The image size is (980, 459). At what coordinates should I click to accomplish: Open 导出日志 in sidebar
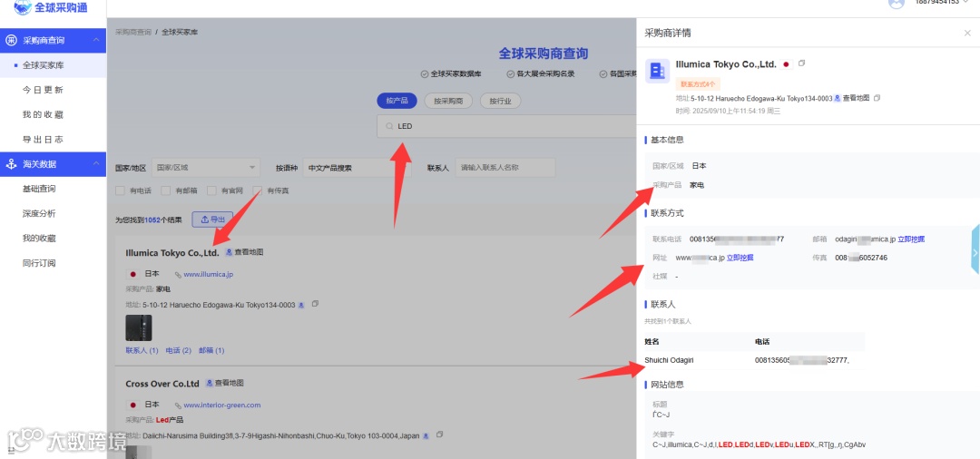tap(44, 140)
